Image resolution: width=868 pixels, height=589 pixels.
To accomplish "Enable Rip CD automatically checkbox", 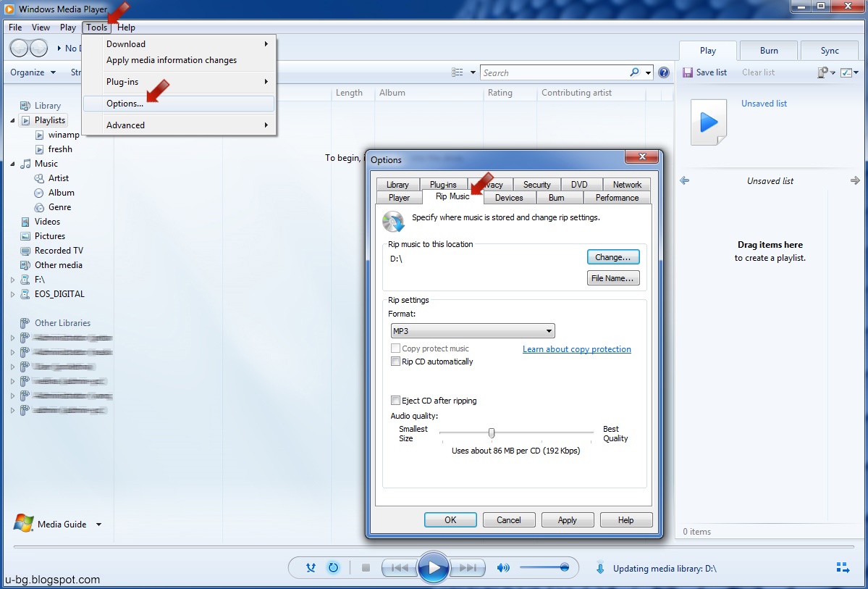I will (x=395, y=362).
